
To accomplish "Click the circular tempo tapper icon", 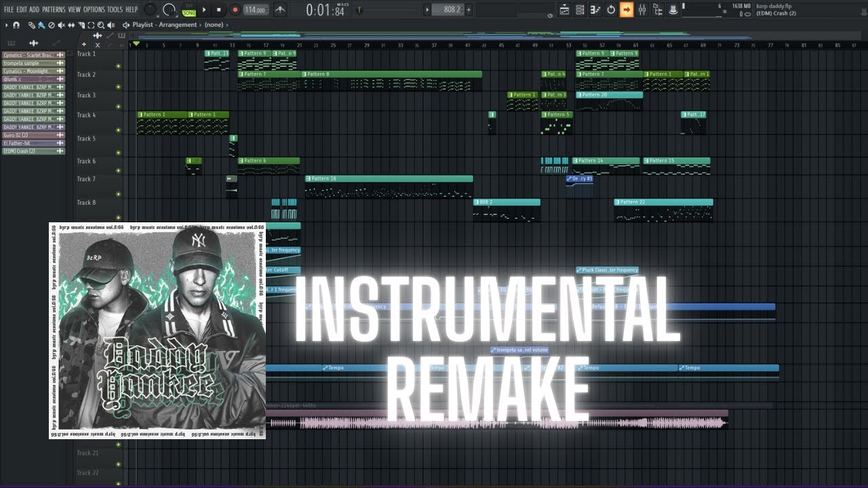I will tap(611, 9).
